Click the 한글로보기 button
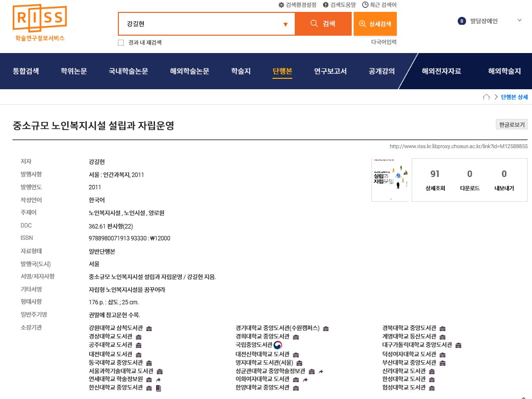The image size is (532, 399). tap(512, 125)
